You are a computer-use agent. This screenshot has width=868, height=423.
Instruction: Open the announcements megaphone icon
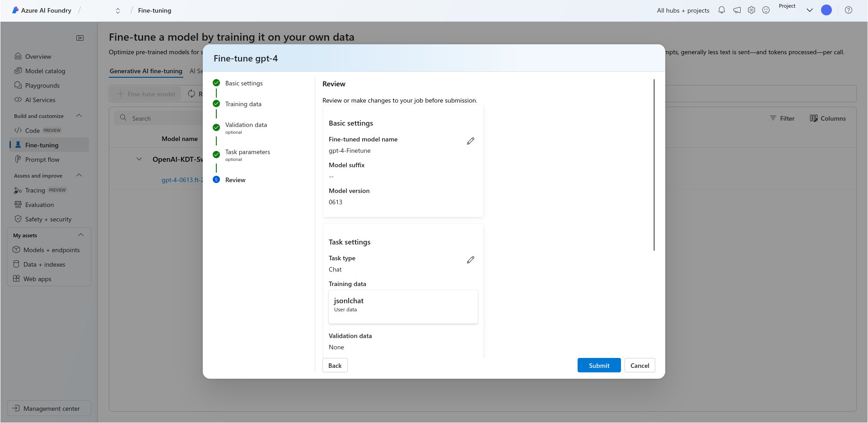click(x=737, y=10)
